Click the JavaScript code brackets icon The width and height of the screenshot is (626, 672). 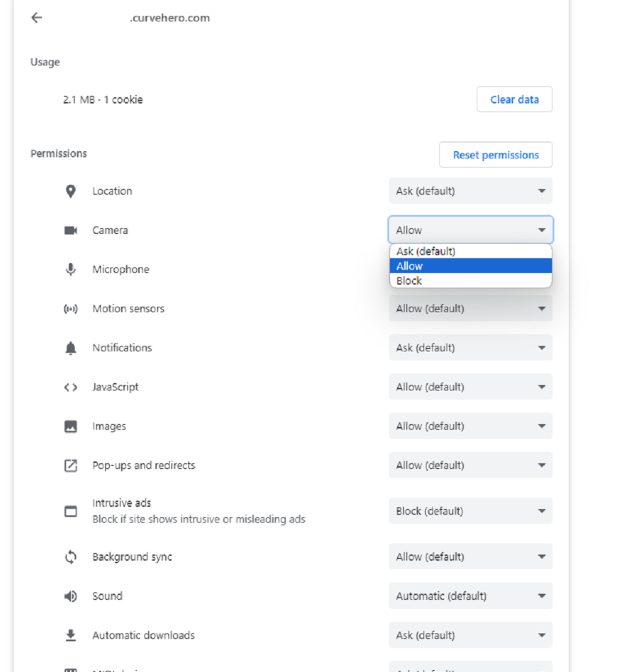[x=71, y=387]
